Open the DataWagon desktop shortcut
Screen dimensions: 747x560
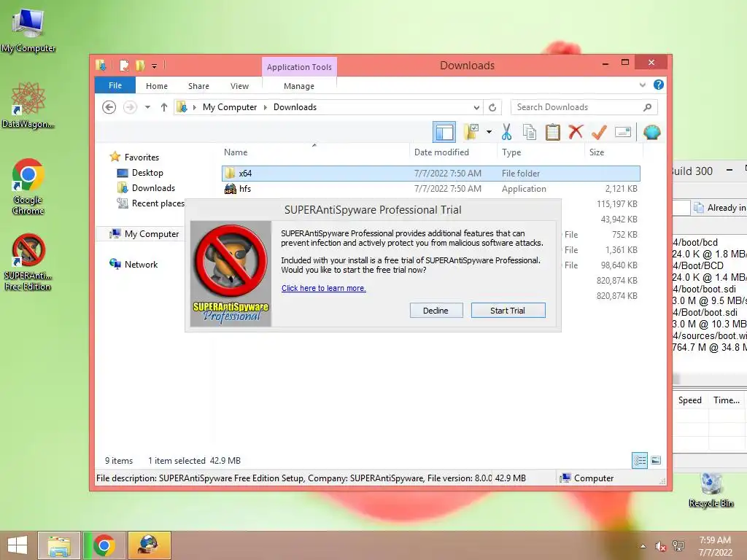pyautogui.click(x=28, y=105)
